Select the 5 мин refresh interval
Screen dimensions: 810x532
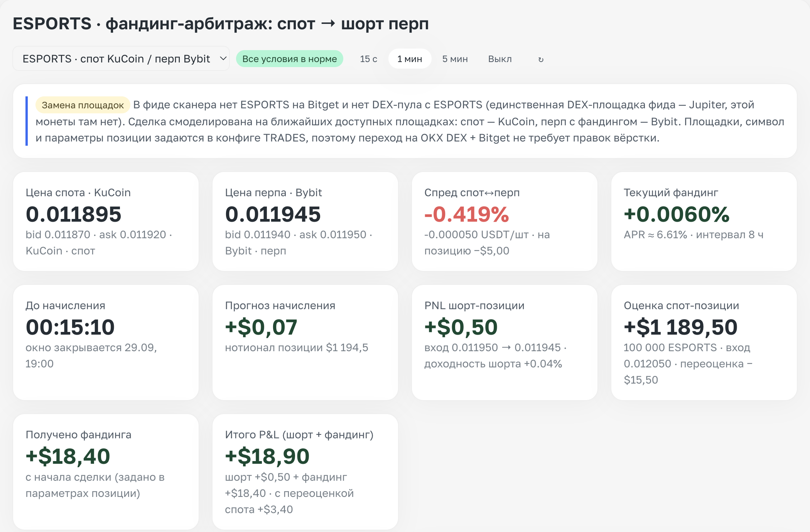[x=455, y=59]
